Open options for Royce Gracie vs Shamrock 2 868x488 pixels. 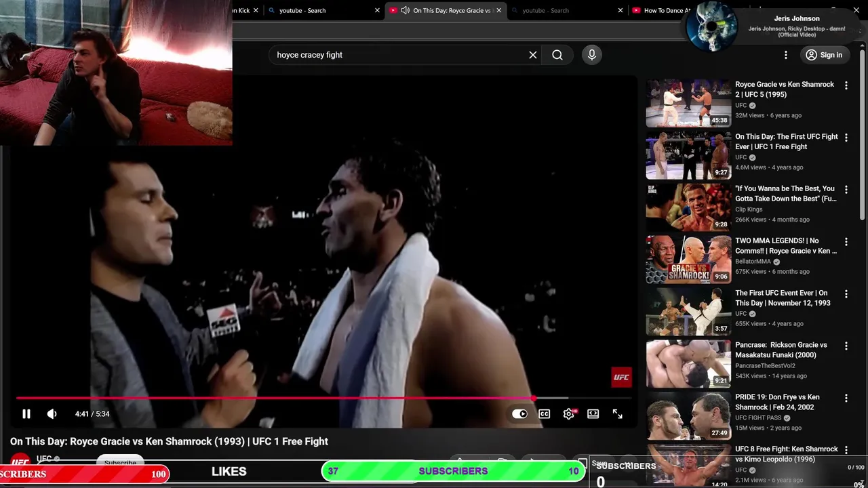tap(846, 85)
